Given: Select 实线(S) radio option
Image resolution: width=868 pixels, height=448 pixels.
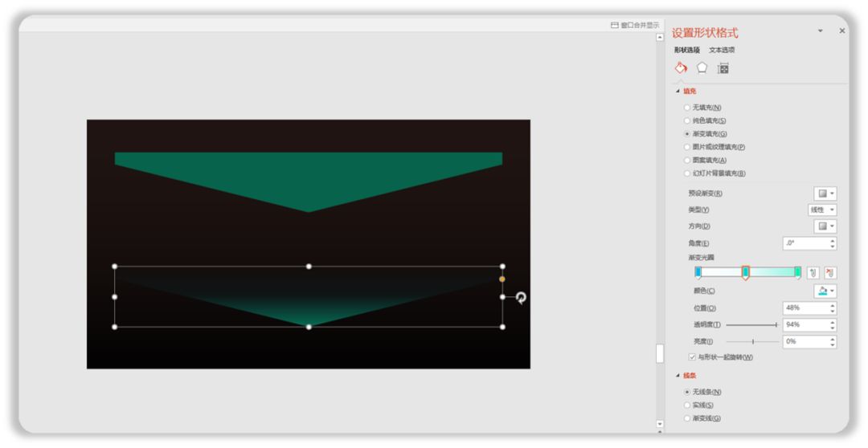Looking at the screenshot, I should click(698, 405).
